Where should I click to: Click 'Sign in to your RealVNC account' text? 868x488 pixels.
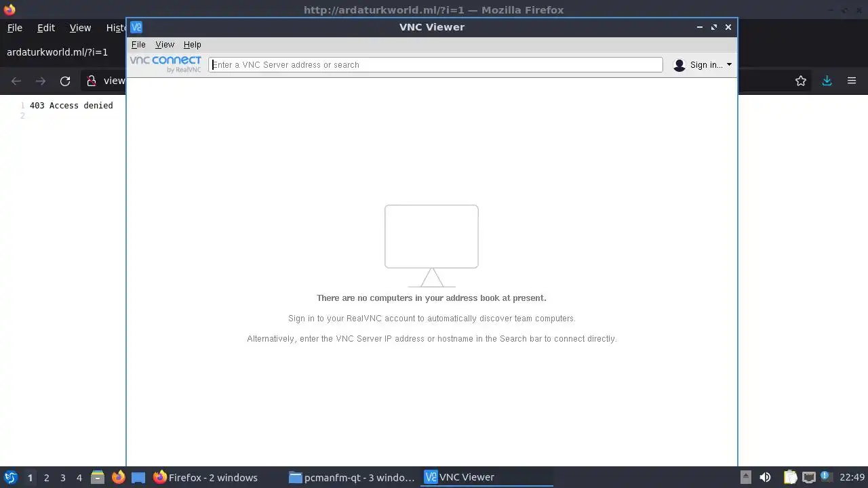[x=431, y=319]
